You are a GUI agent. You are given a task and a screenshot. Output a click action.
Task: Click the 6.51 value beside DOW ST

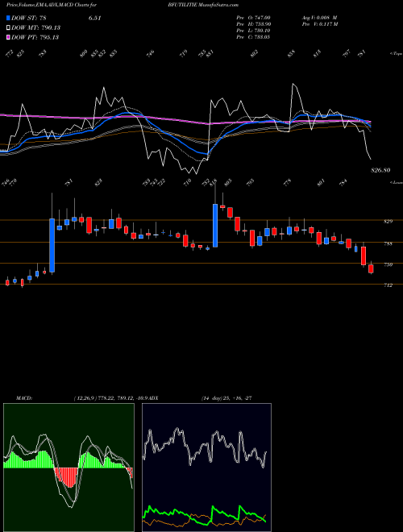click(94, 19)
